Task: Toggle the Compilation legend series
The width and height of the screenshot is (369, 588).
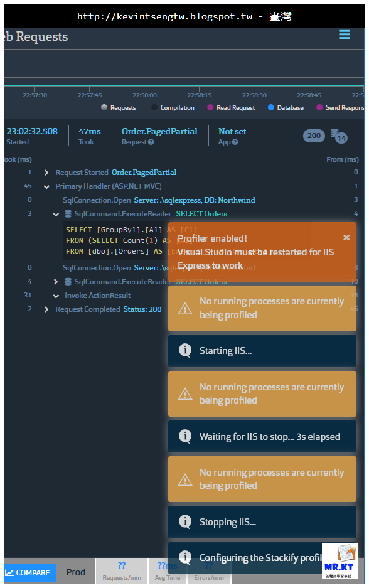Action: [173, 108]
